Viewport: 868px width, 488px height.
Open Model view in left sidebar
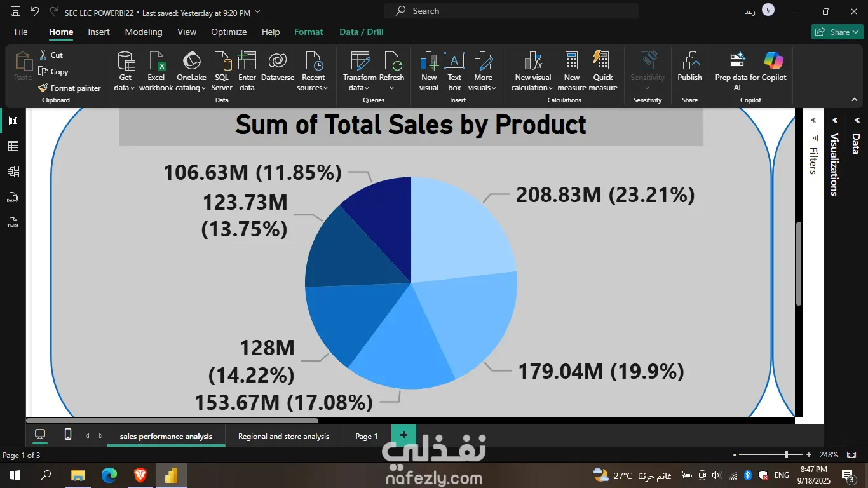coord(13,172)
